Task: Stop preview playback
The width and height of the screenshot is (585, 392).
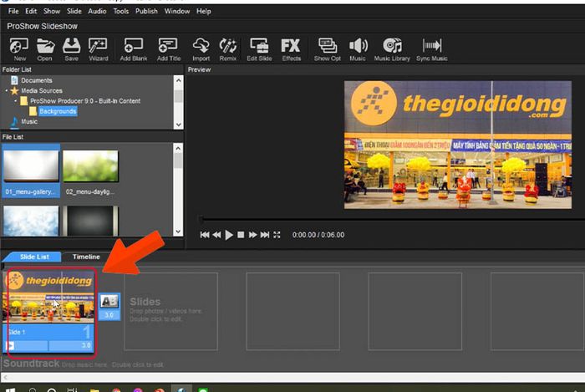Action: pos(241,235)
